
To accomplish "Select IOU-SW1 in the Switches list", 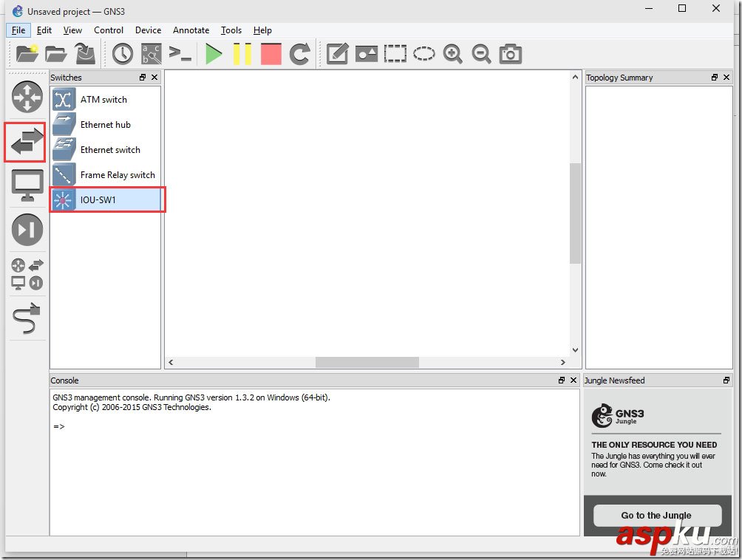I will pos(98,199).
